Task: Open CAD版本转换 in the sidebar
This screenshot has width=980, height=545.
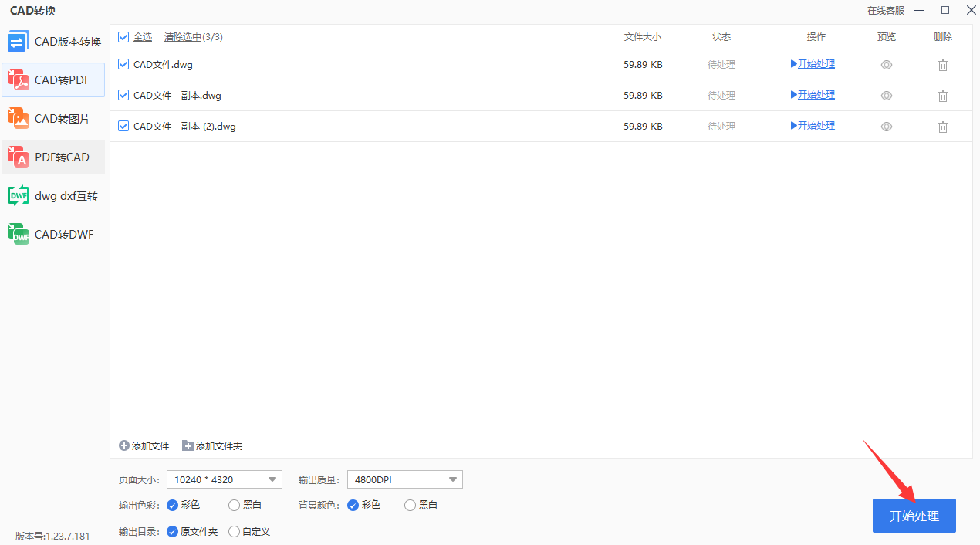Action: [x=53, y=42]
